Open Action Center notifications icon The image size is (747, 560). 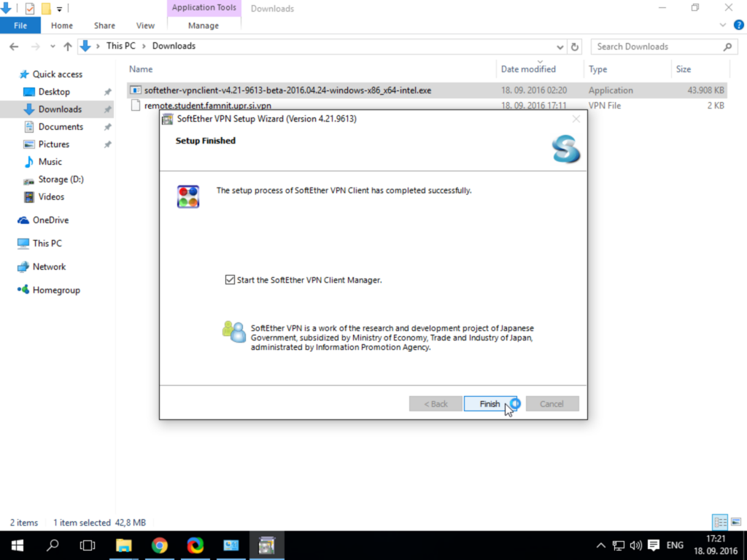(654, 545)
